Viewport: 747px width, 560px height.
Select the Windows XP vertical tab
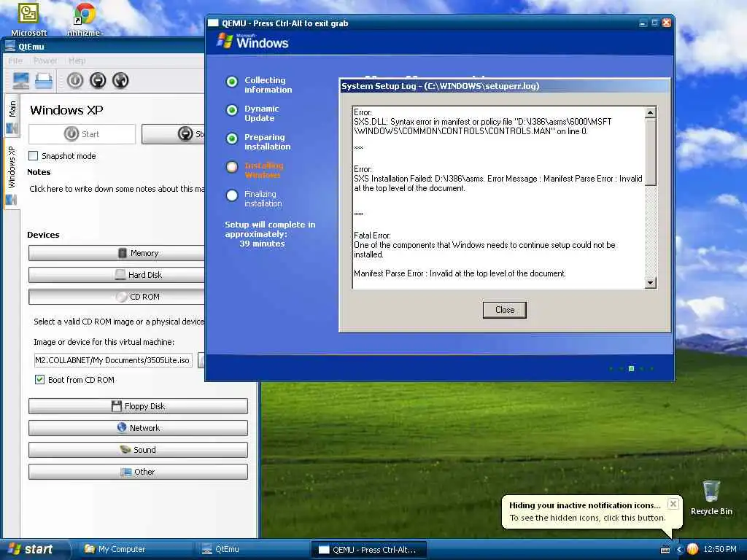click(12, 175)
